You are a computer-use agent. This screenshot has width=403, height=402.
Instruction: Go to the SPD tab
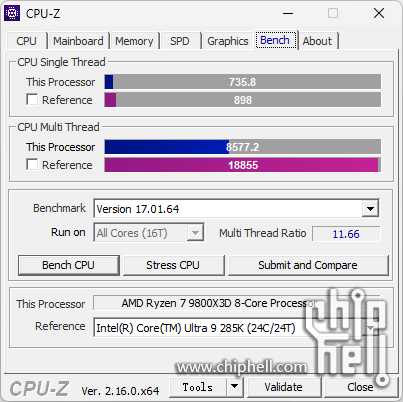coord(180,41)
